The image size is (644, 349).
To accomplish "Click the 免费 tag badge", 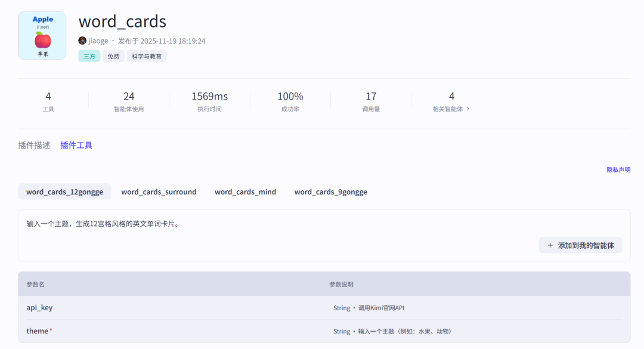I will pyautogui.click(x=113, y=57).
